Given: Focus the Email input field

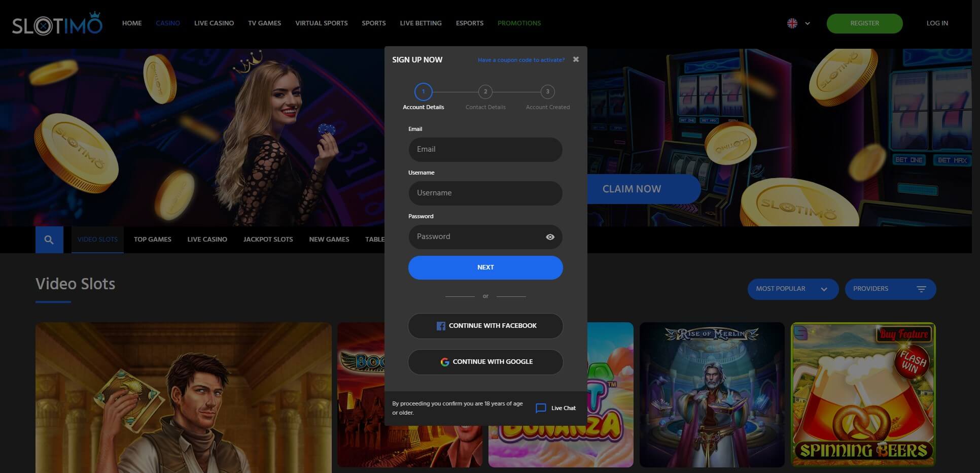Looking at the screenshot, I should point(485,150).
